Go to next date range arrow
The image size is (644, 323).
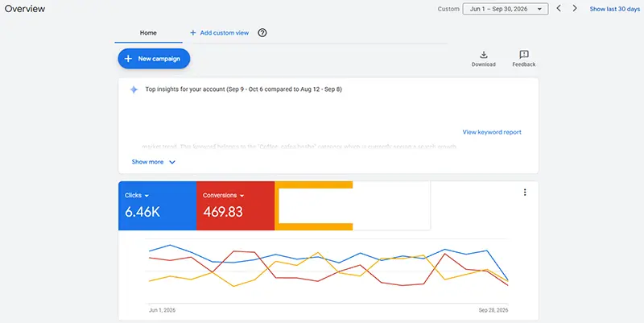(x=575, y=8)
